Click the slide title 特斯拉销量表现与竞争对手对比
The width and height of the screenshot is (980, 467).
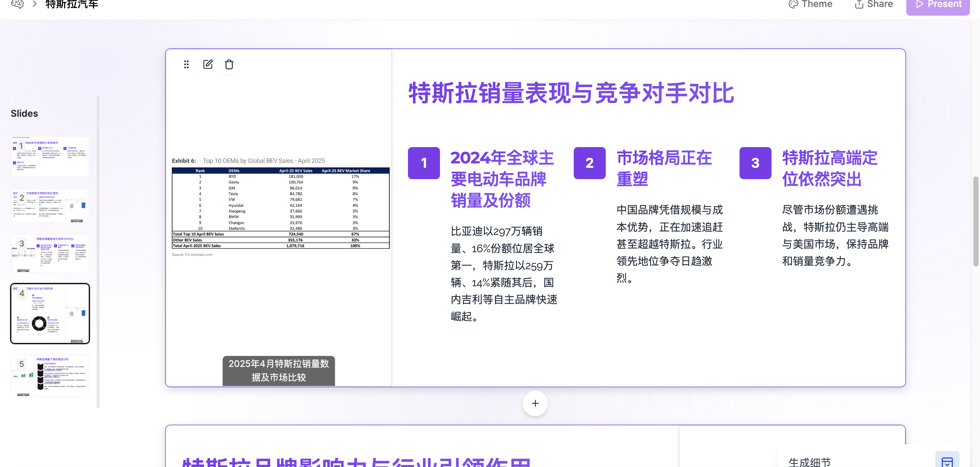click(571, 93)
